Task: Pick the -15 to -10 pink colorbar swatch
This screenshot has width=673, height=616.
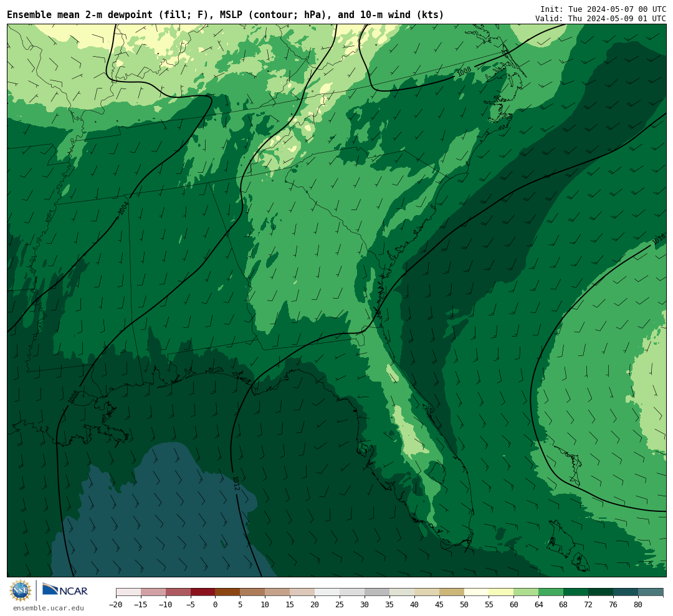Action: point(153,592)
